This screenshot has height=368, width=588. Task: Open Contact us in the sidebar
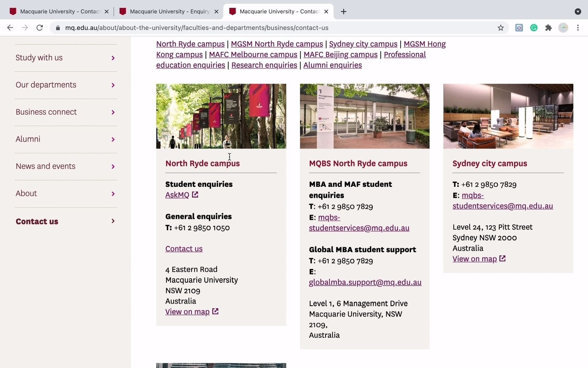[37, 221]
